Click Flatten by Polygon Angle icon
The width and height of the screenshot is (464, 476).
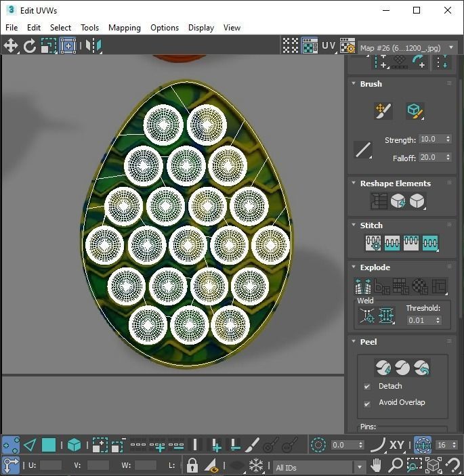pyautogui.click(x=382, y=286)
